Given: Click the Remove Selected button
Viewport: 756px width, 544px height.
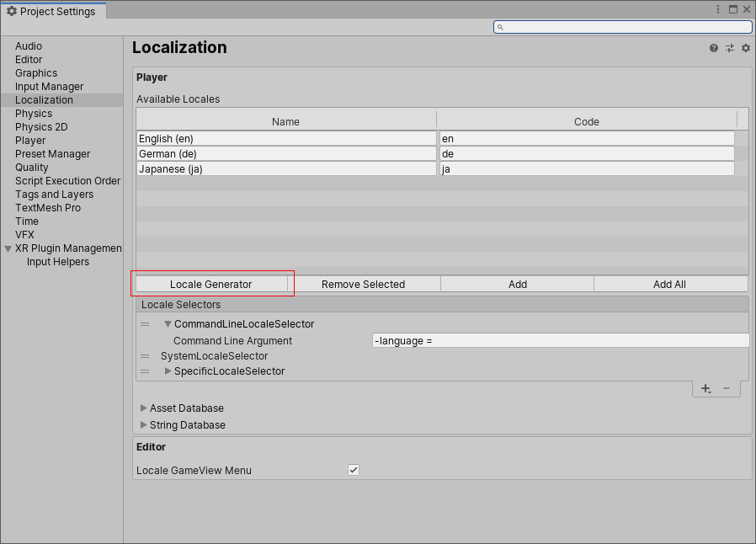Looking at the screenshot, I should [366, 284].
